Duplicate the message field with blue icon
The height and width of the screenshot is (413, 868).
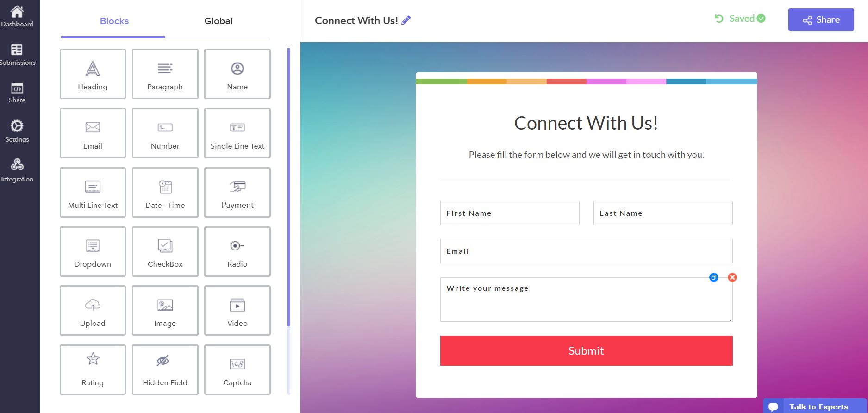tap(714, 277)
